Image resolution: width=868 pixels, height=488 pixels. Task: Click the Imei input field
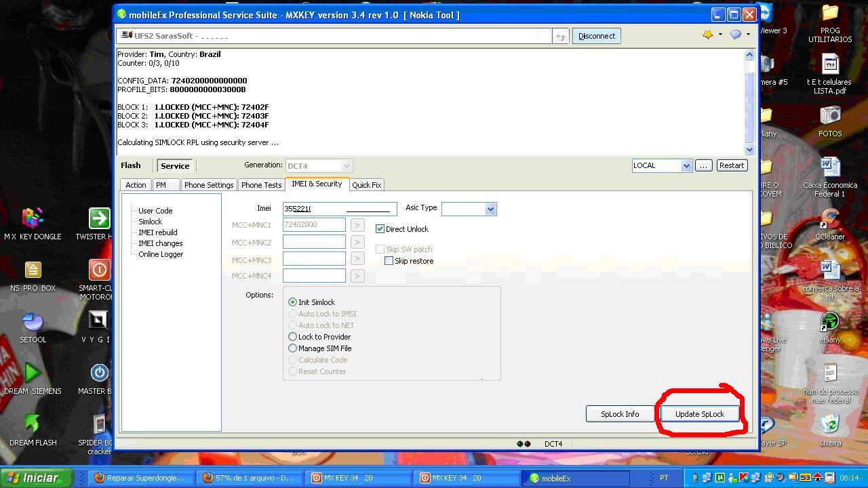coord(340,209)
